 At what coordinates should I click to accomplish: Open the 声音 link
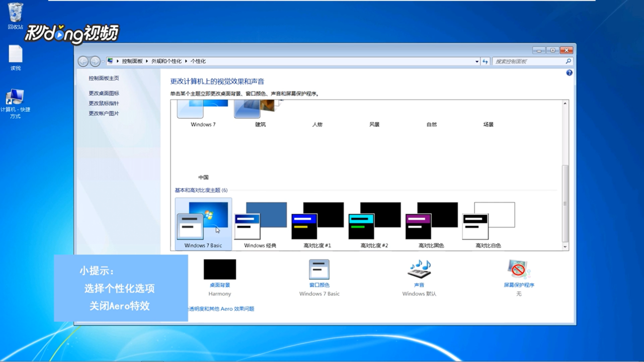[419, 285]
